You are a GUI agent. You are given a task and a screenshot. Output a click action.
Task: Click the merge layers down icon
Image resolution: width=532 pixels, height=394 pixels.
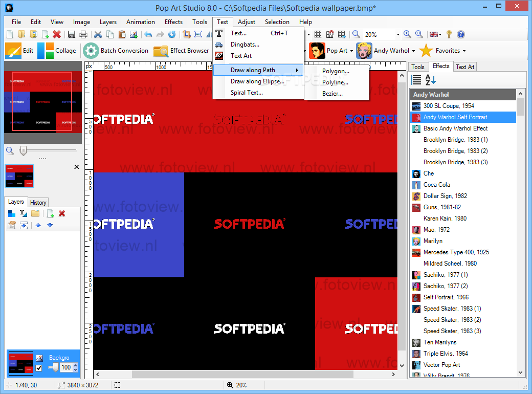(x=24, y=225)
